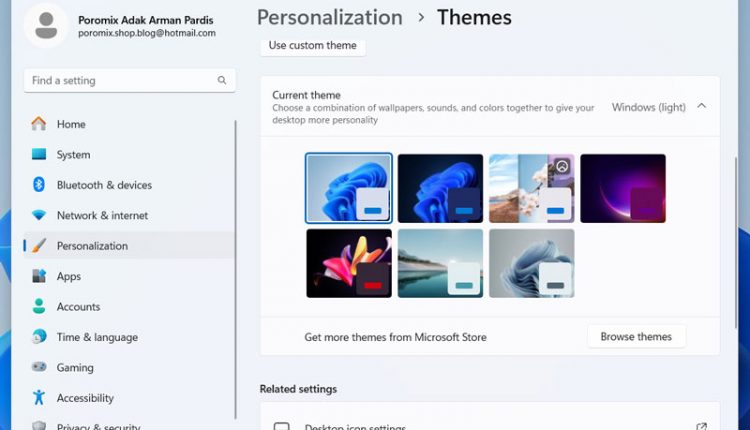
Task: Click spotlight badge icon on Windows spotlight theme
Action: [562, 166]
